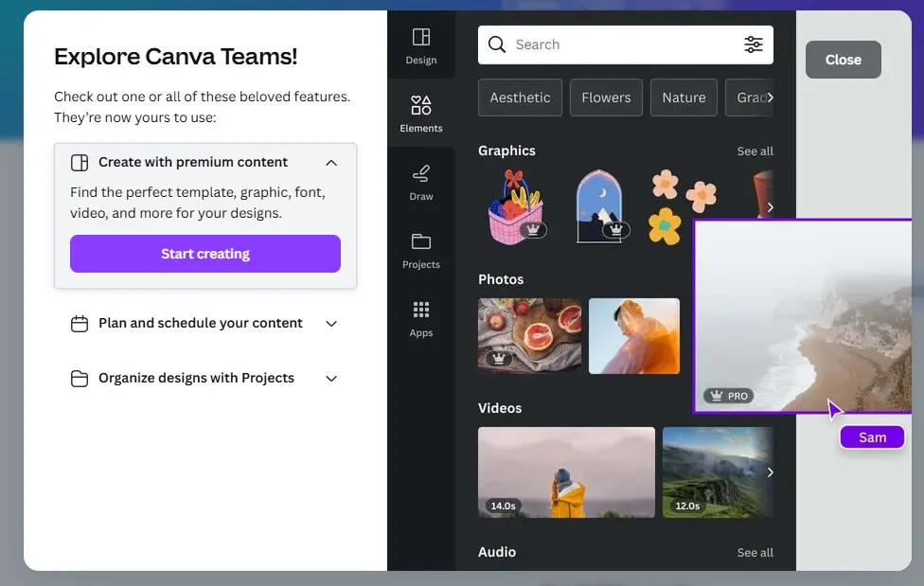Screen dimensions: 924x586
Task: Click the search magnifier icon
Action: 497,44
